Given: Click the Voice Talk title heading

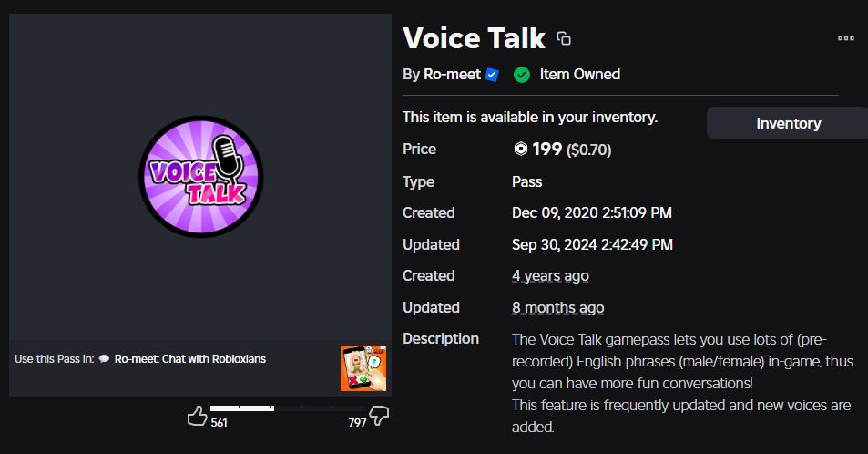Looking at the screenshot, I should 474,38.
